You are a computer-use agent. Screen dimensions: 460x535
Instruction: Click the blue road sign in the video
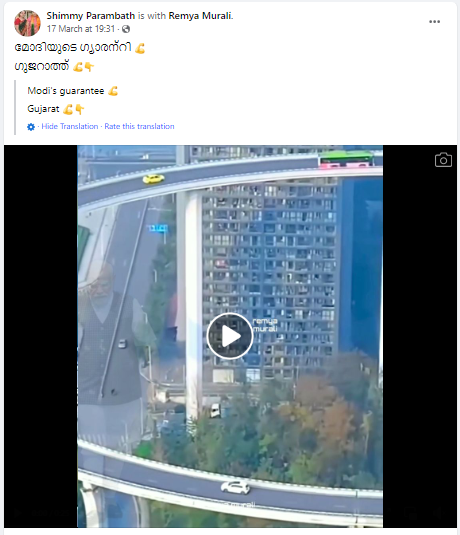coord(158,228)
